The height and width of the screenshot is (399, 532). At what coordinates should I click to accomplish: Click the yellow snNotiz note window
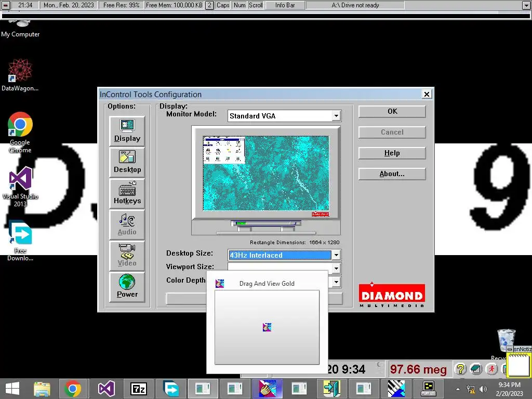519,362
